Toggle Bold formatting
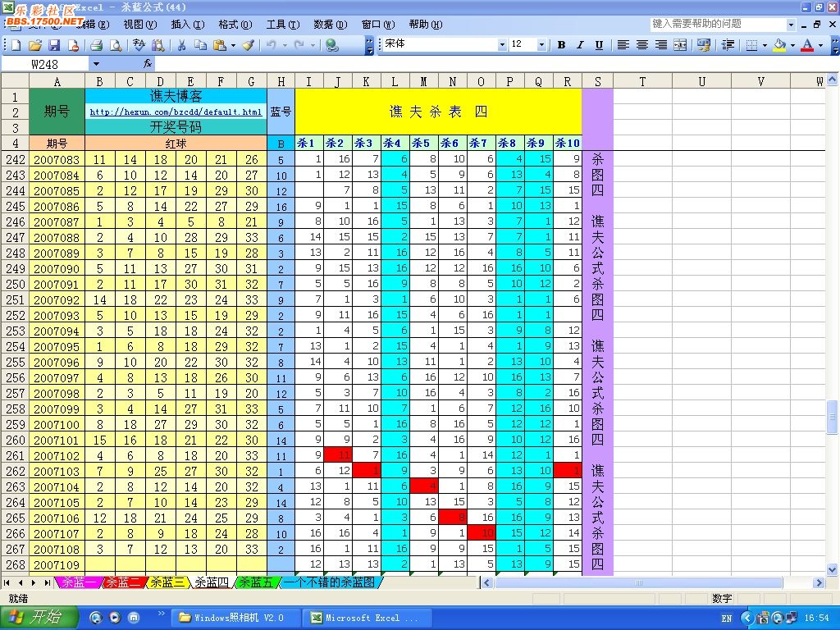The width and height of the screenshot is (840, 630). [561, 45]
